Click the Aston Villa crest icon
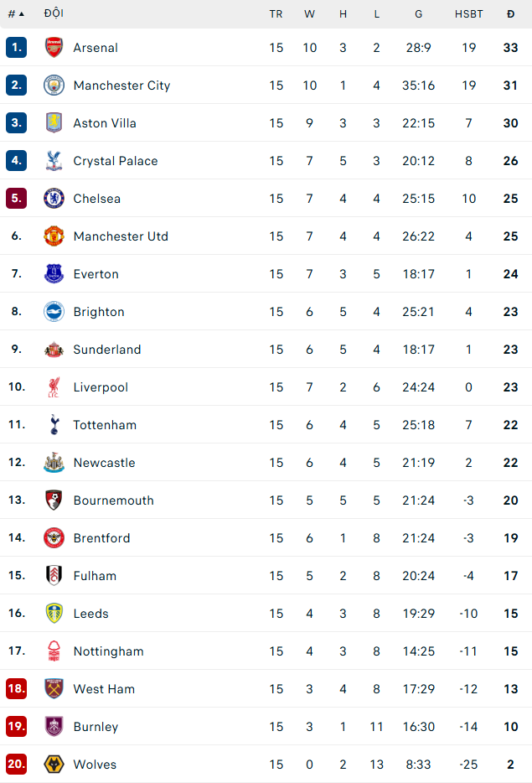The height and width of the screenshot is (783, 532). [x=54, y=123]
